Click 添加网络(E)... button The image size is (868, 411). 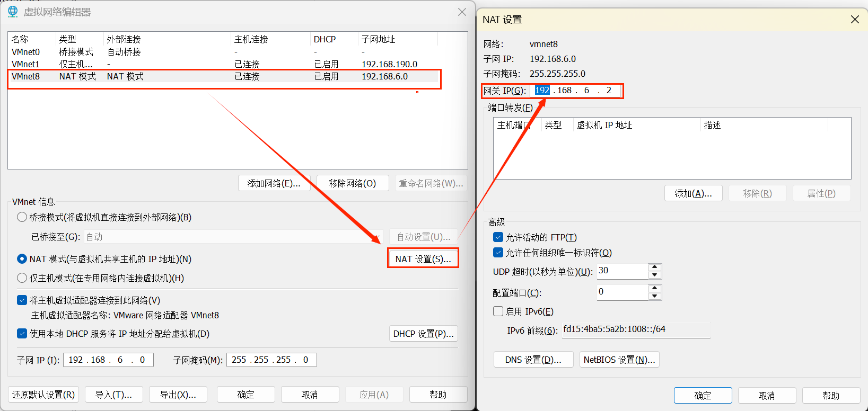(x=274, y=183)
